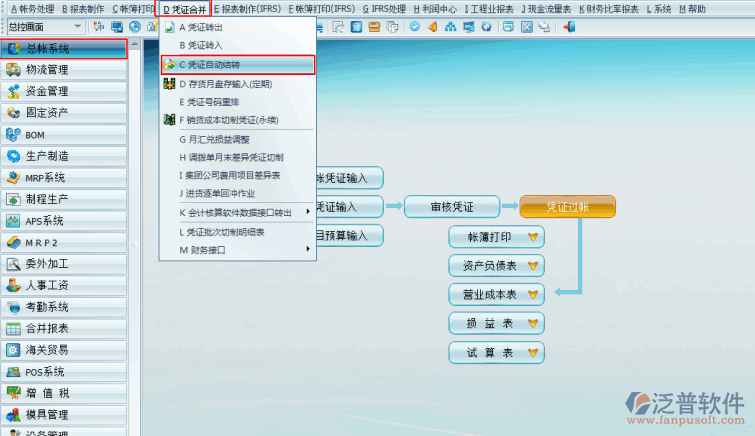Viewport: 755px width, 436px height.
Task: Open the 资产负债表 report button
Action: click(496, 266)
